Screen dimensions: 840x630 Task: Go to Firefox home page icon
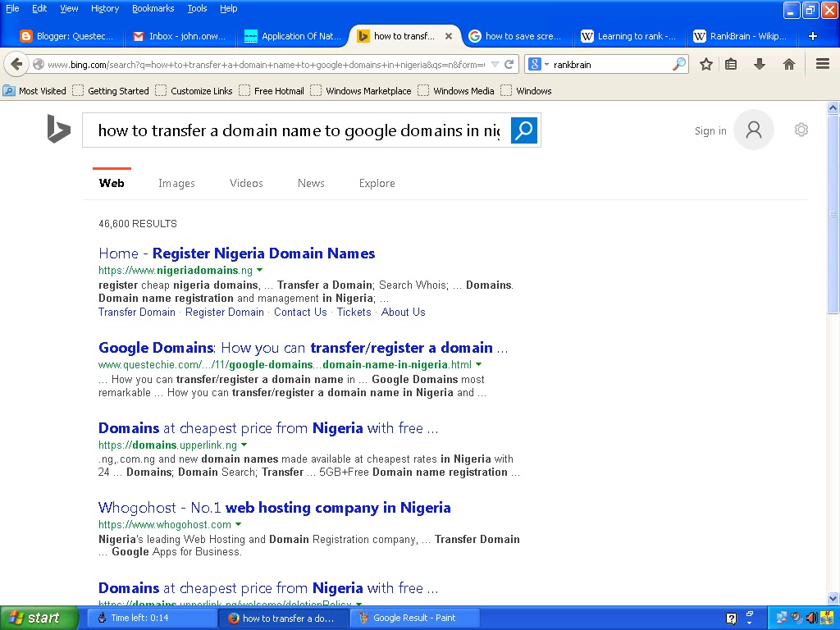click(788, 65)
